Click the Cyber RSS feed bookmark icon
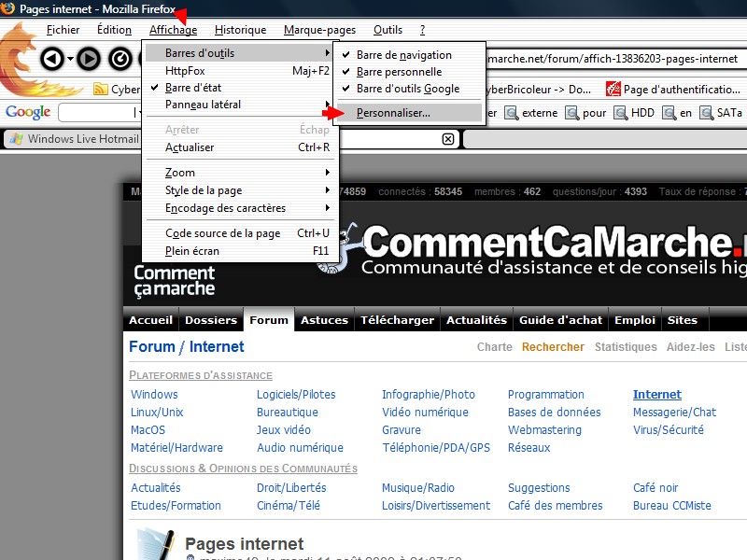Image resolution: width=747 pixels, height=560 pixels. pos(101,91)
